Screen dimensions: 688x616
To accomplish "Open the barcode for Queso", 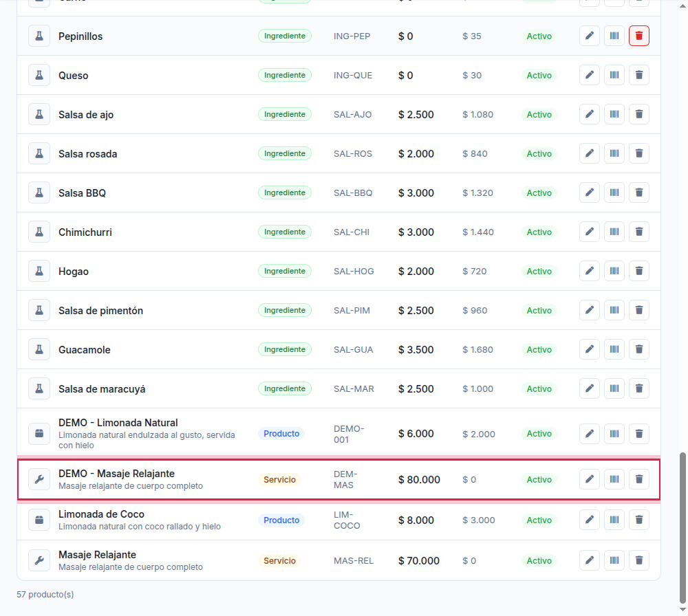I will pos(614,75).
